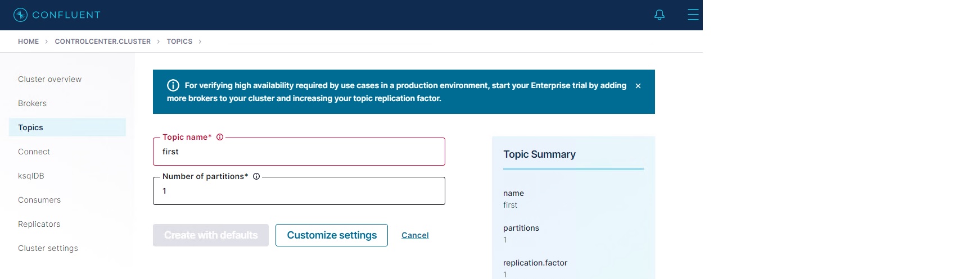Open Consumers in the sidebar
This screenshot has width=980, height=279.
coord(39,200)
